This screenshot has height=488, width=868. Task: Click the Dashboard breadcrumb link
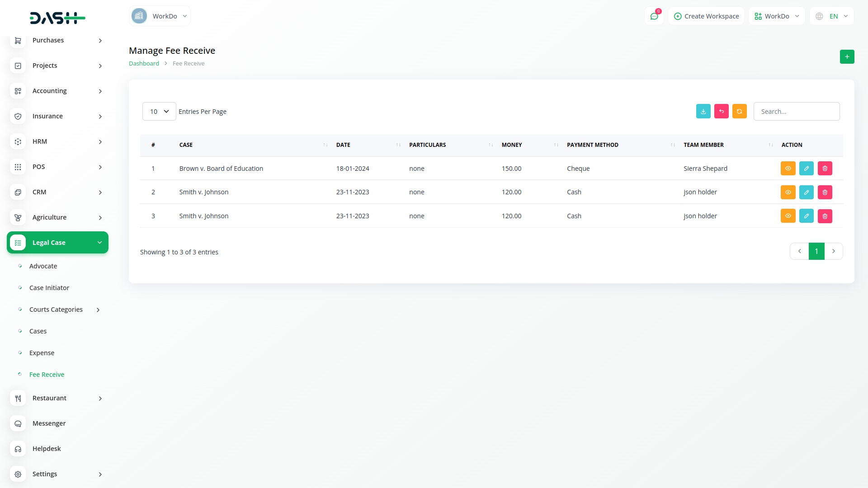click(144, 64)
